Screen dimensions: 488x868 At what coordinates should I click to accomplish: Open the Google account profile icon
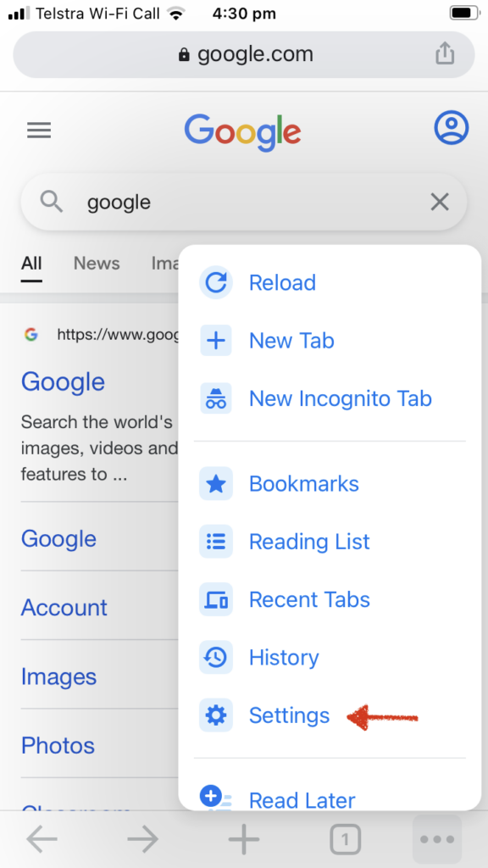451,129
